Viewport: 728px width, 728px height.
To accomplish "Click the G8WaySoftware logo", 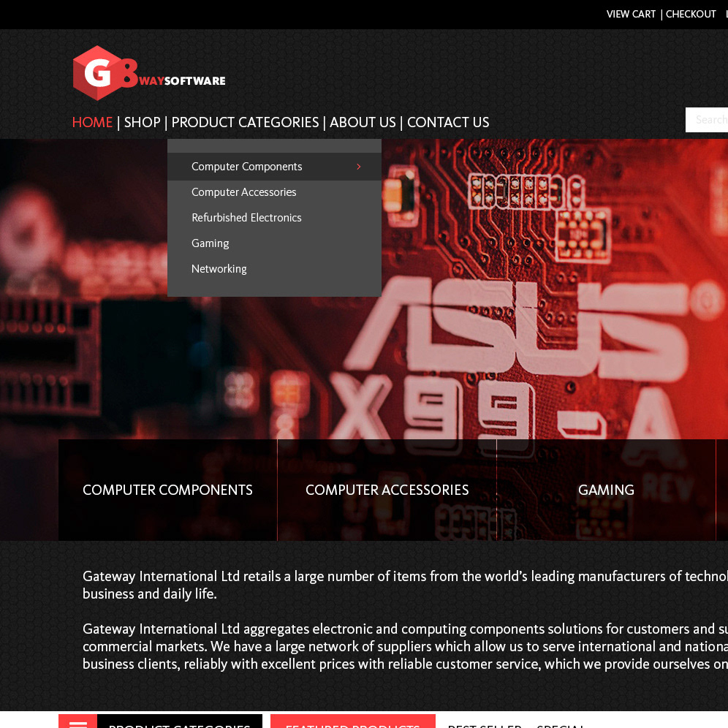I will (x=149, y=73).
